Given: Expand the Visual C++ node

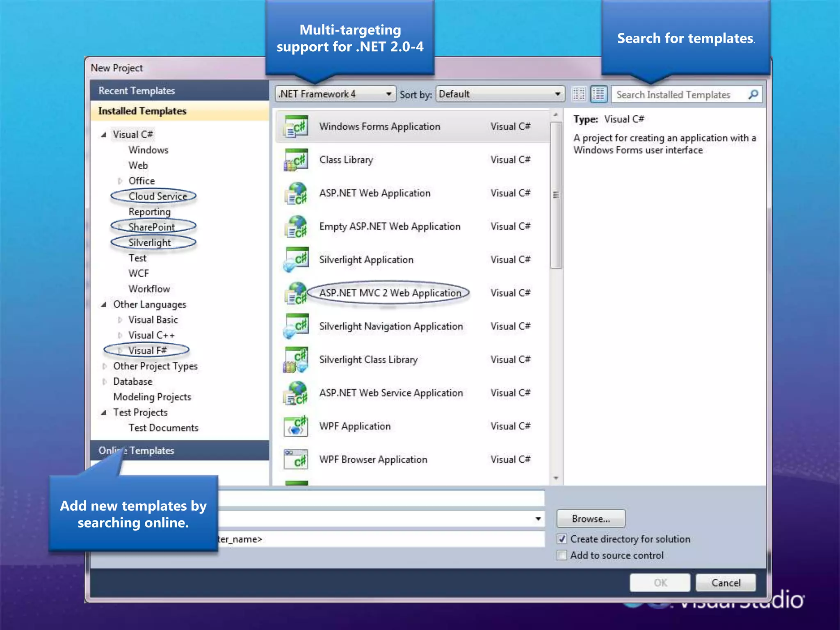Looking at the screenshot, I should [x=120, y=336].
